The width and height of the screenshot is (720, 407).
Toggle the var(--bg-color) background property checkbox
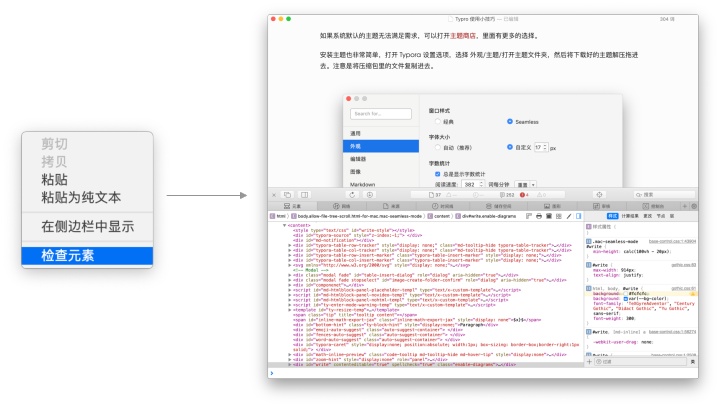click(x=626, y=299)
